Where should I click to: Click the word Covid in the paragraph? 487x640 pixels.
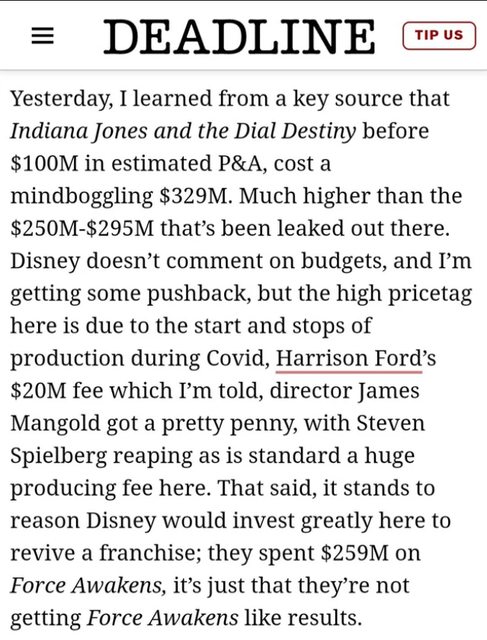[236, 359]
